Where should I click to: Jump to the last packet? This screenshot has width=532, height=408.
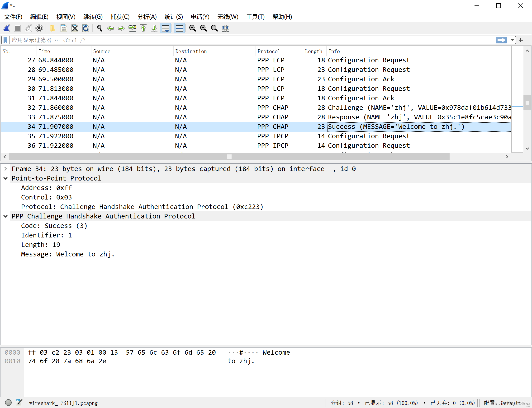tap(154, 28)
